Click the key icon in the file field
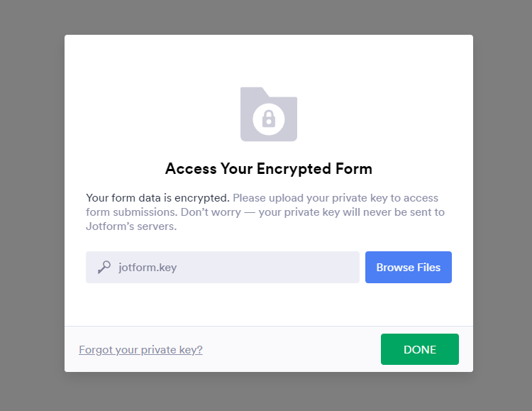The height and width of the screenshot is (411, 532). pos(104,267)
